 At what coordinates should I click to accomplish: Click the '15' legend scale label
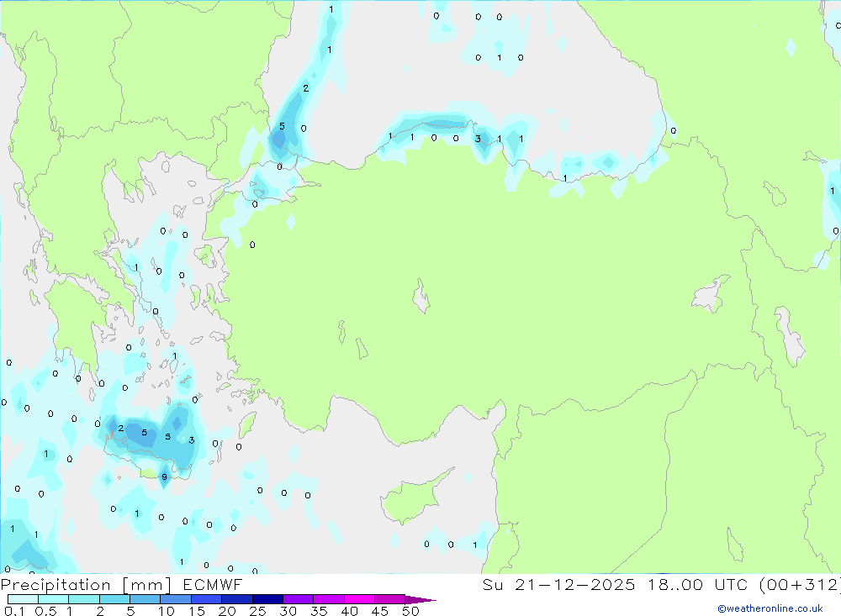[x=197, y=611]
